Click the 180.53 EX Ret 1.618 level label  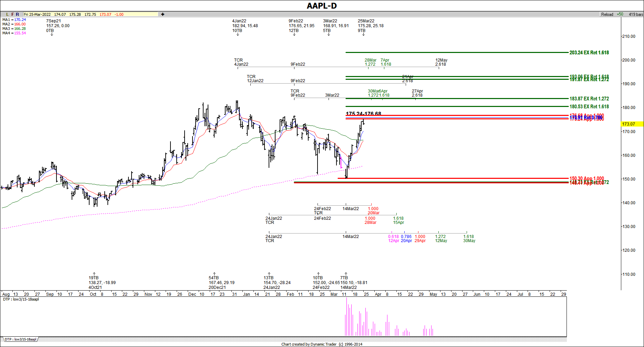click(589, 107)
